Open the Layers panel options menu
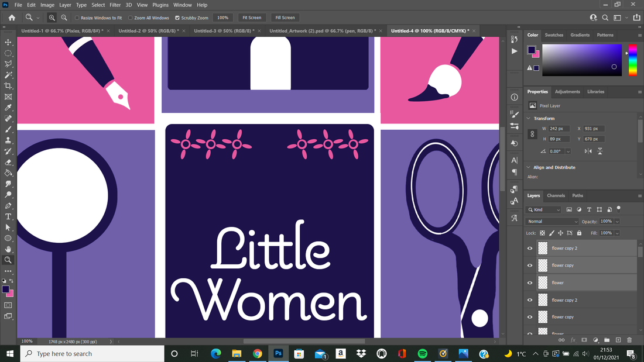Image resolution: width=644 pixels, height=362 pixels. pyautogui.click(x=639, y=196)
